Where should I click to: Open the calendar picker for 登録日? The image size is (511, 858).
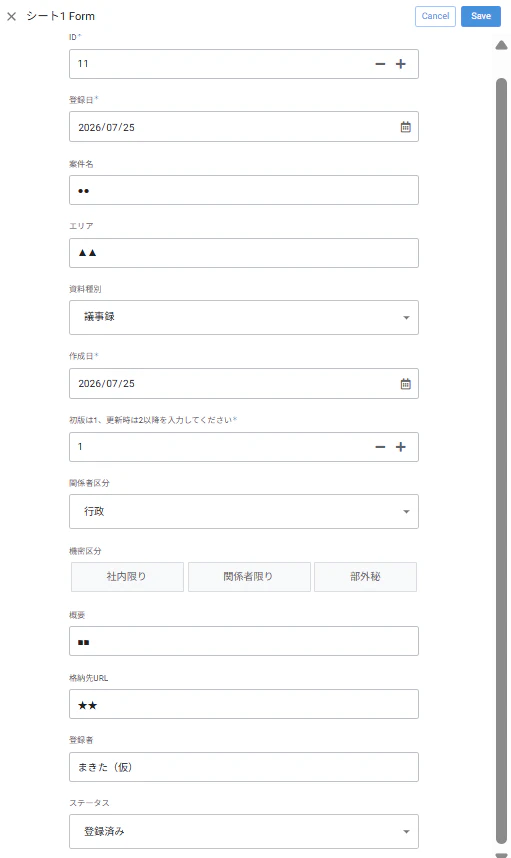[405, 127]
